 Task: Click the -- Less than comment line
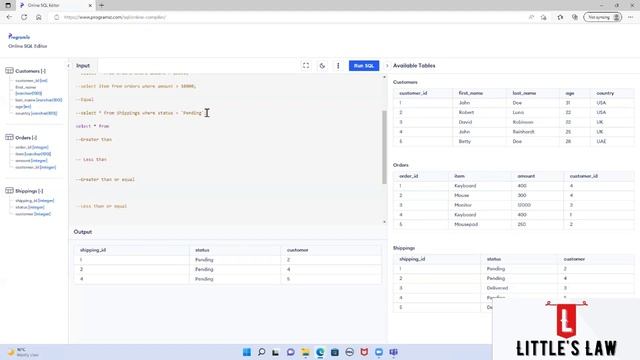coord(91,160)
